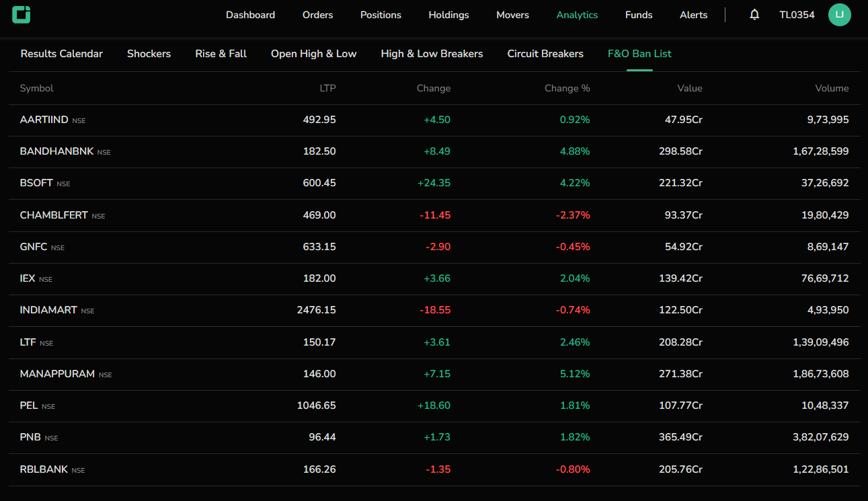This screenshot has height=501, width=868.
Task: Click BSOFT change percent 4.22%
Action: pos(575,183)
